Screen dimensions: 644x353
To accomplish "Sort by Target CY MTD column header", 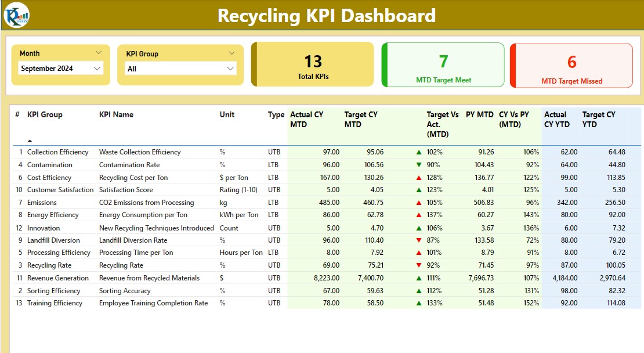I will pos(361,120).
